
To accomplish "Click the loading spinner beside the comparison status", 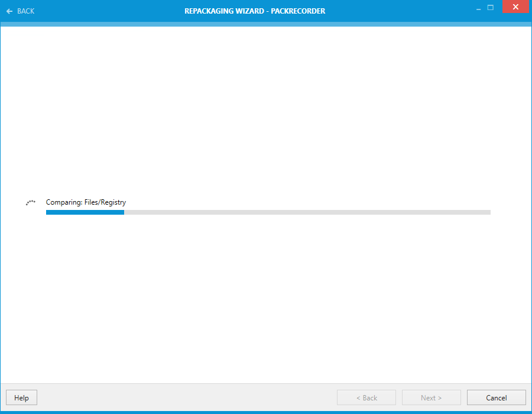I will pyautogui.click(x=30, y=202).
